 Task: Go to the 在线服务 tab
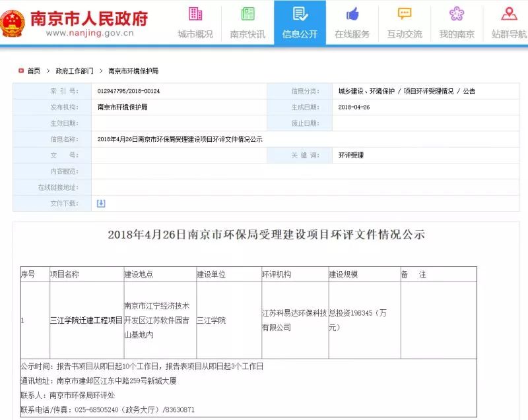click(x=352, y=34)
